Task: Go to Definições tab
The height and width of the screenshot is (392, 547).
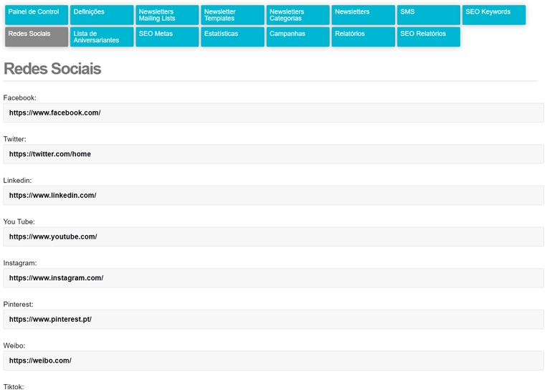Action: [102, 15]
